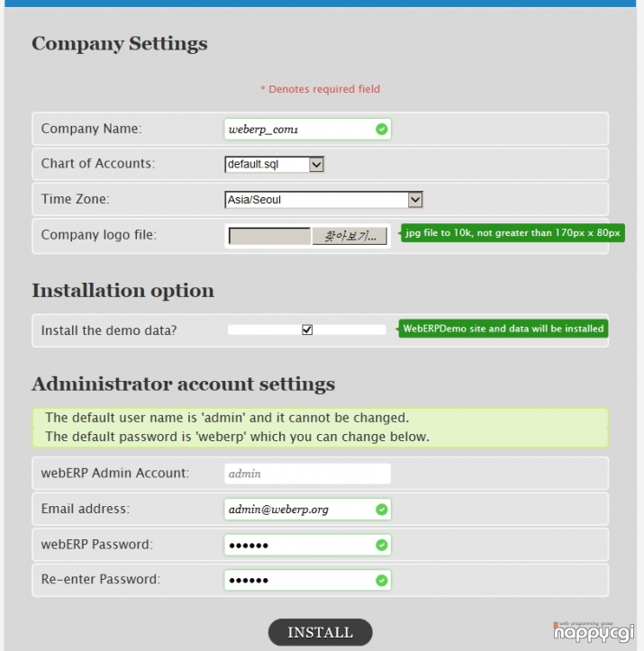Image resolution: width=644 pixels, height=651 pixels.
Task: Click into the Email address field
Action: point(307,509)
